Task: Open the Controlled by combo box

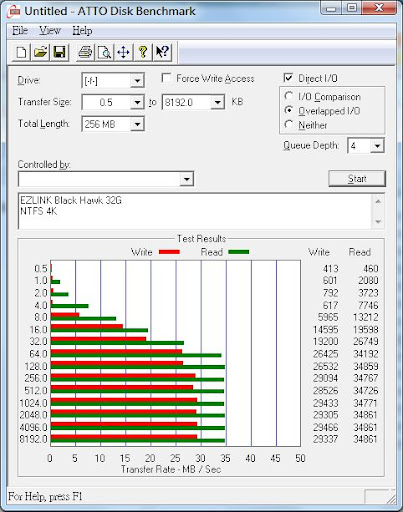Action: coord(106,179)
